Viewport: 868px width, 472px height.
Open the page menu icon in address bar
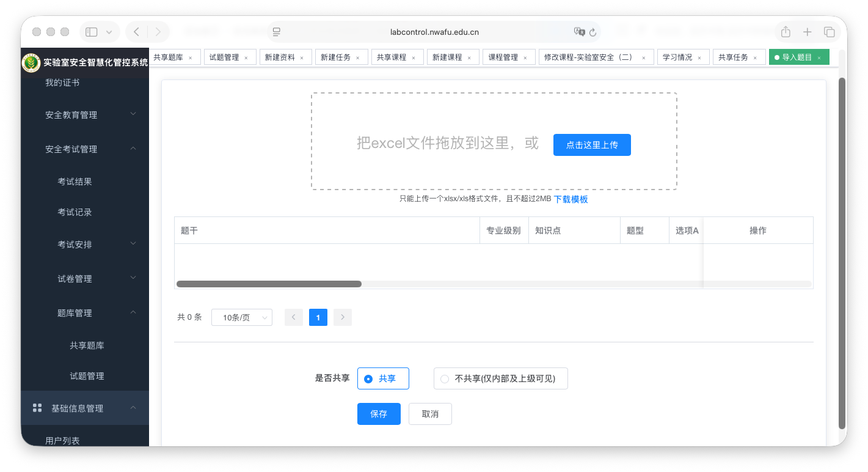tap(277, 32)
